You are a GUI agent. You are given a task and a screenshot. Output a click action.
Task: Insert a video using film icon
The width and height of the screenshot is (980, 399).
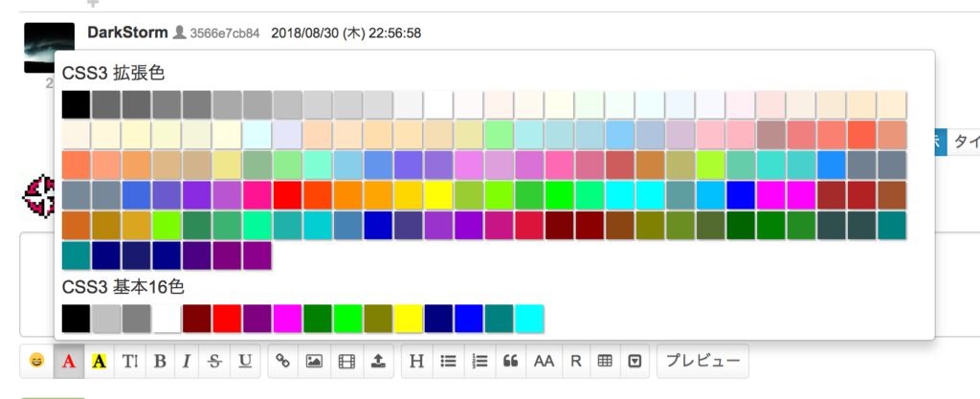coord(346,362)
